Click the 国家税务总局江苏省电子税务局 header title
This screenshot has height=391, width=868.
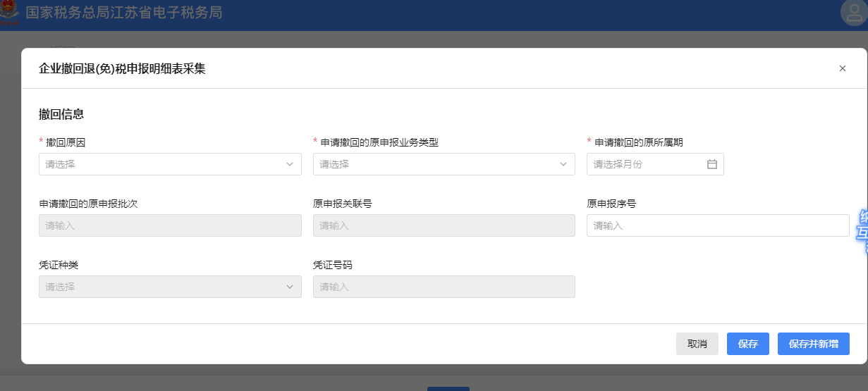(123, 13)
